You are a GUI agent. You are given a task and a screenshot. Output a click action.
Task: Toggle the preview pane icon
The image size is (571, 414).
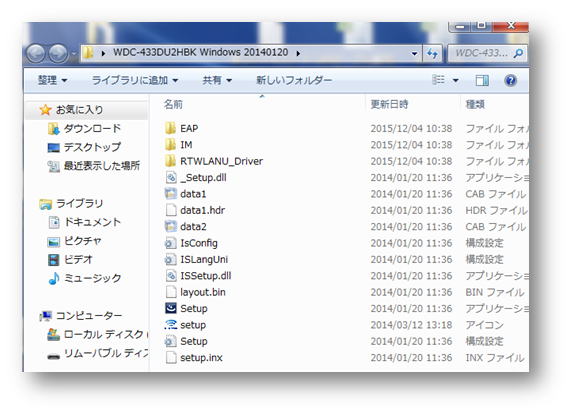(482, 80)
